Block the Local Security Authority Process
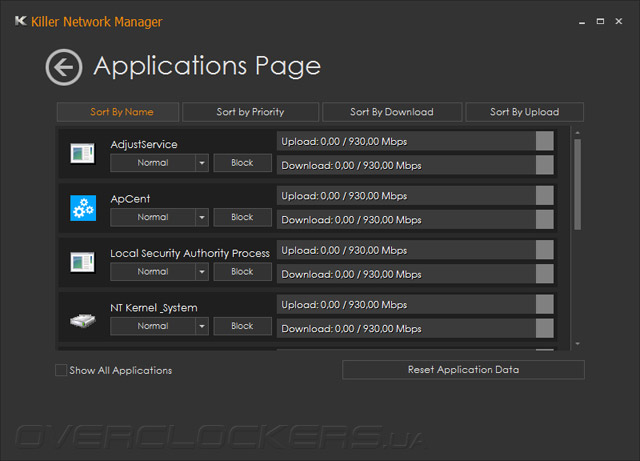The height and width of the screenshot is (461, 640). (x=242, y=271)
